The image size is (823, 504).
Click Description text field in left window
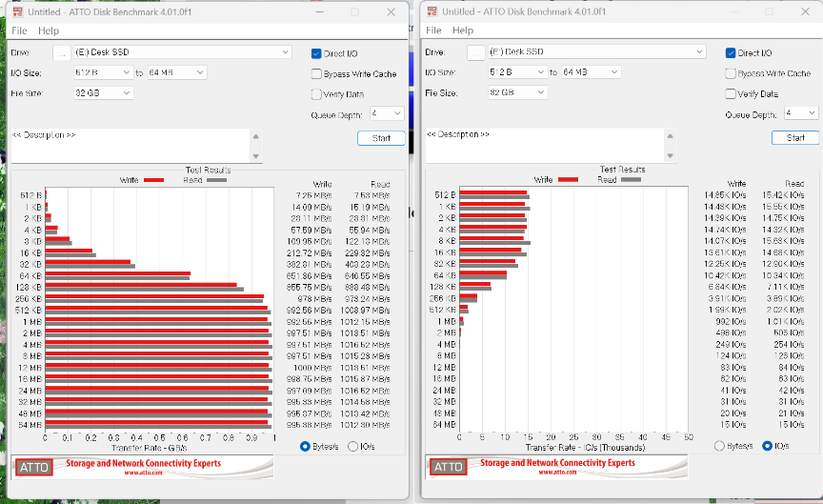coord(130,146)
